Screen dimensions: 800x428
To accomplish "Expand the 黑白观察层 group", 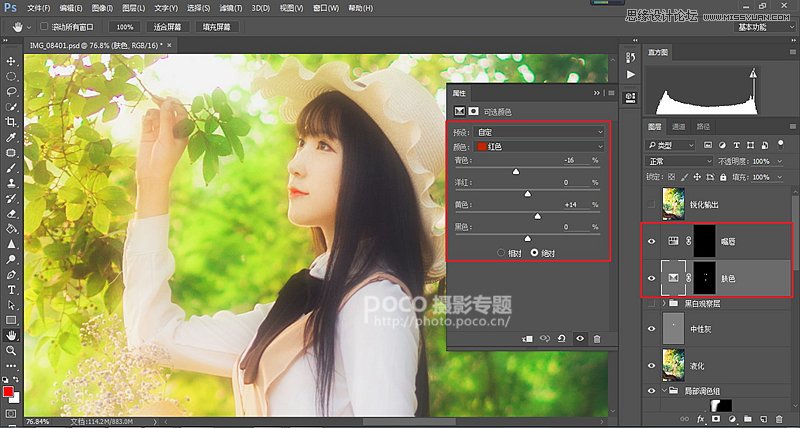I will point(664,304).
